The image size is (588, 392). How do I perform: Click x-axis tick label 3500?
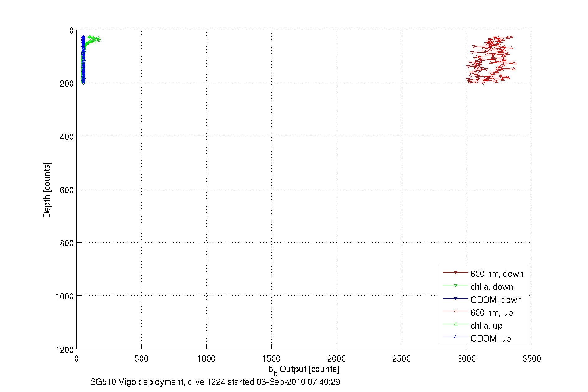pos(532,359)
